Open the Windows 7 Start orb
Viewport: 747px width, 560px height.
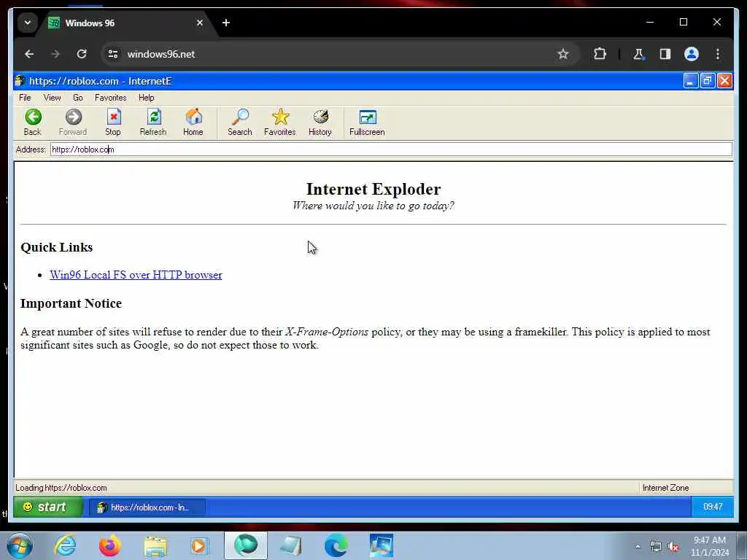pyautogui.click(x=20, y=545)
